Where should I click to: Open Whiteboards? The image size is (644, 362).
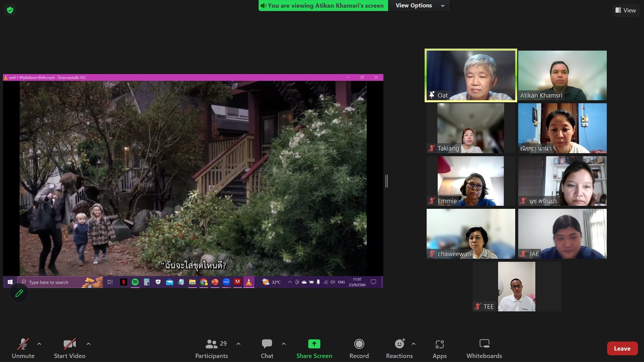484,349
